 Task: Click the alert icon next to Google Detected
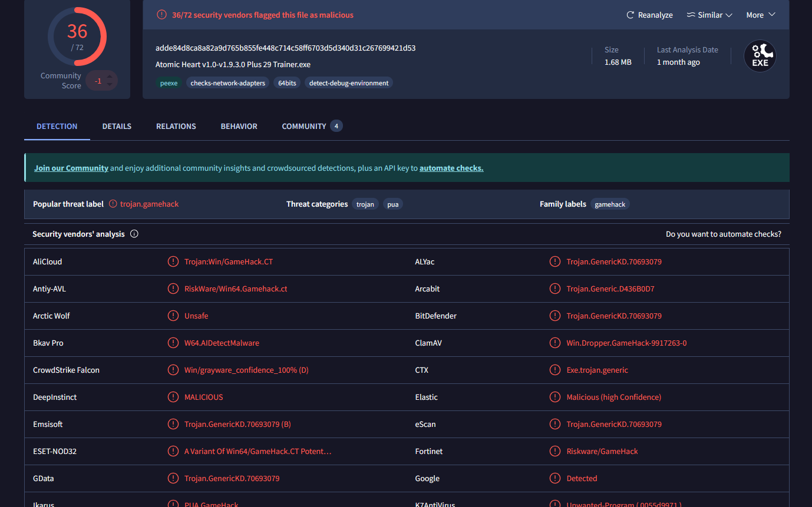click(555, 479)
